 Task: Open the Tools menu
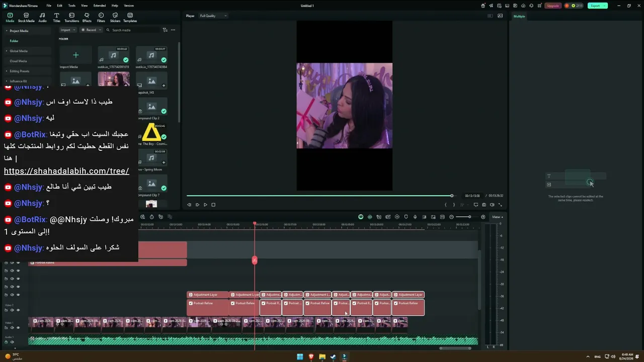72,6
